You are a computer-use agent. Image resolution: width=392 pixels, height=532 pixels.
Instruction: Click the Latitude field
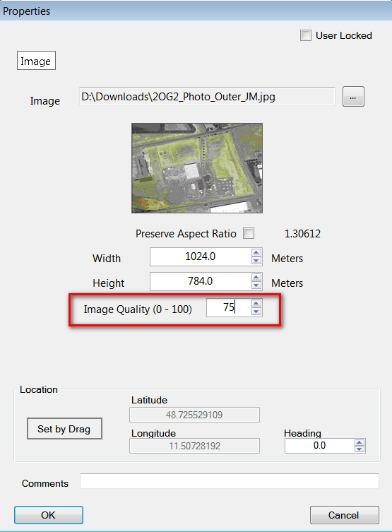point(194,415)
